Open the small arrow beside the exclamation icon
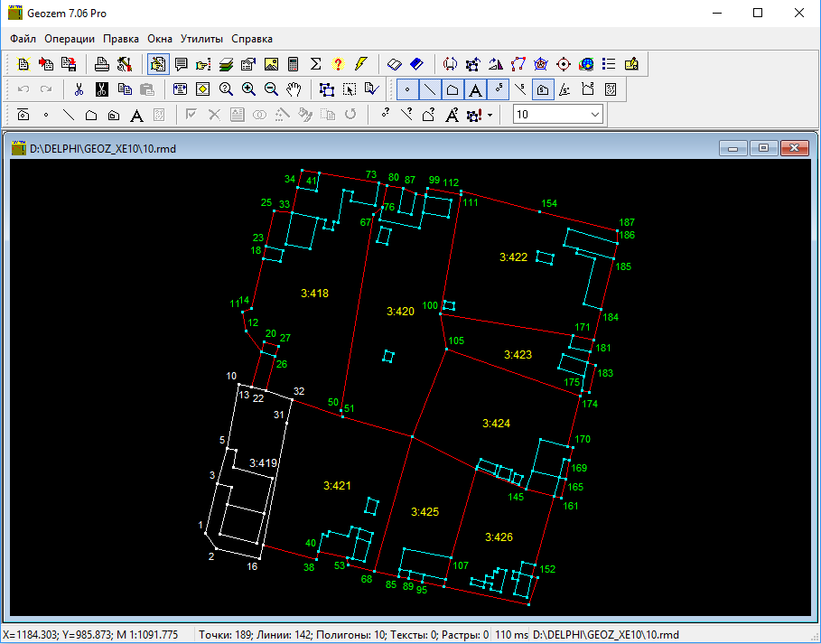Image resolution: width=821 pixels, height=644 pixels. click(490, 115)
